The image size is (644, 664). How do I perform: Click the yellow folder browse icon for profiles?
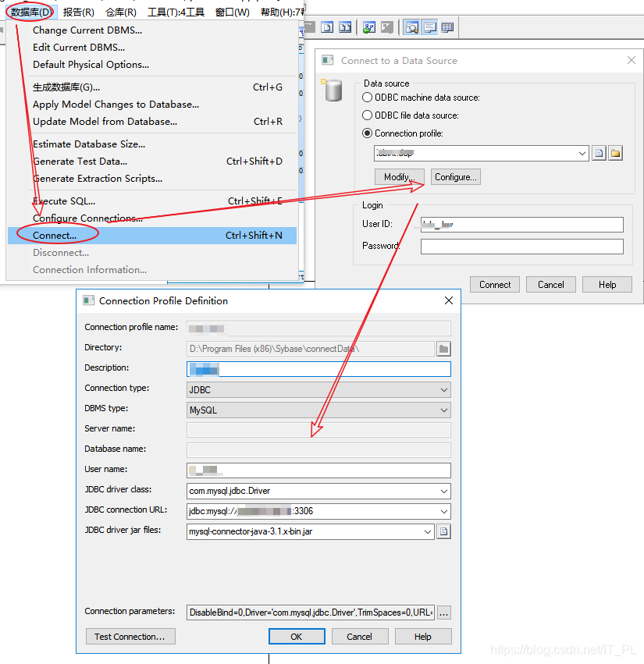[x=616, y=153]
